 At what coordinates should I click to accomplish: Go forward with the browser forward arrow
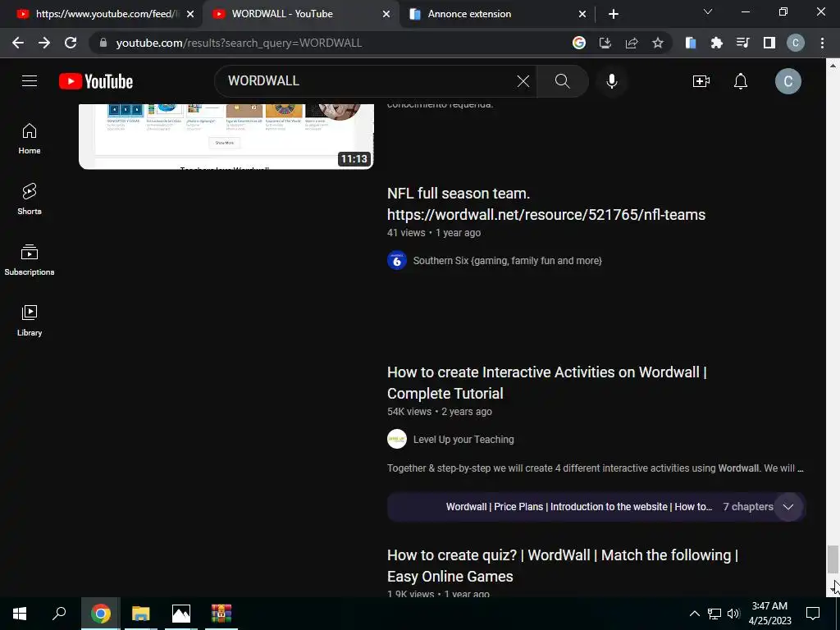pos(44,43)
